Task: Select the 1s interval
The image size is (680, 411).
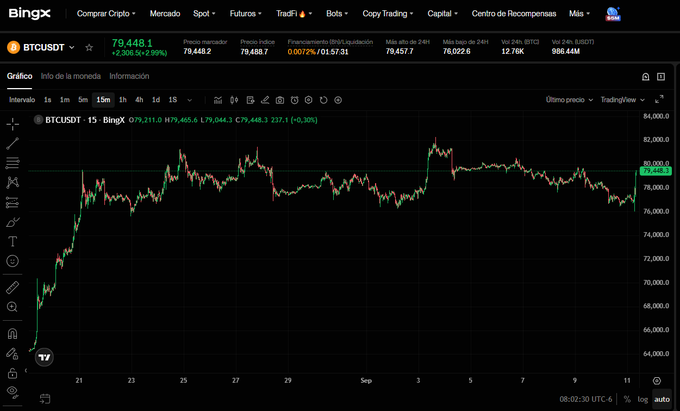Action: tap(48, 100)
